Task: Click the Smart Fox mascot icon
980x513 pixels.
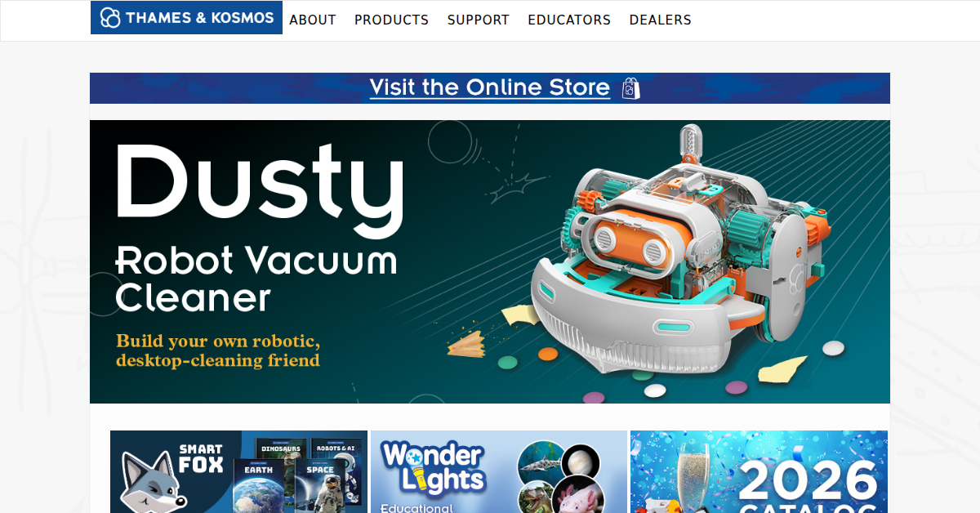Action: 152,481
